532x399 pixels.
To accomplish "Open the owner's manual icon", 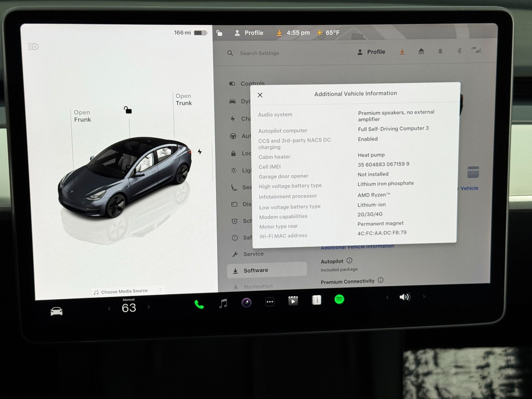I will tap(316, 300).
